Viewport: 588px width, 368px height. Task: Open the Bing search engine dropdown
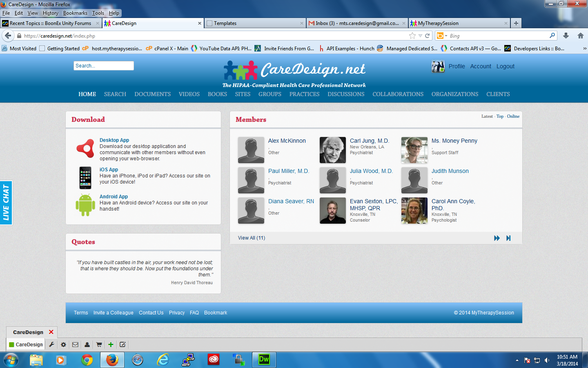442,36
